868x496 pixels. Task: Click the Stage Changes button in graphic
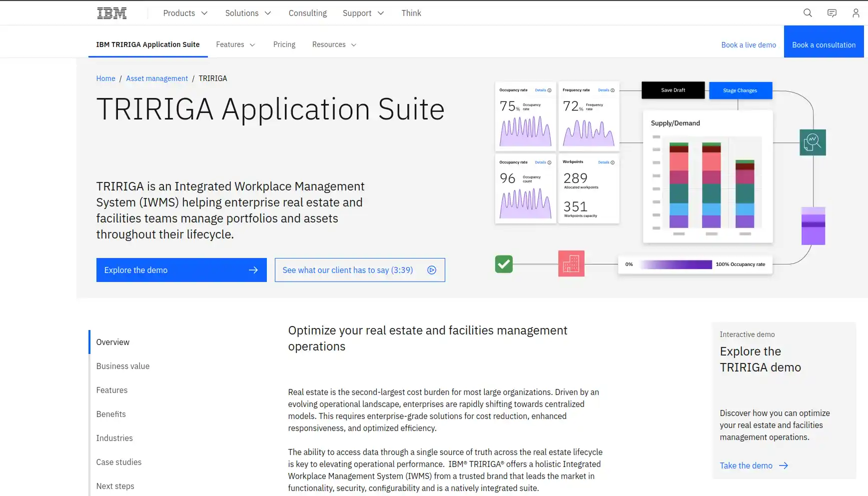(x=740, y=90)
